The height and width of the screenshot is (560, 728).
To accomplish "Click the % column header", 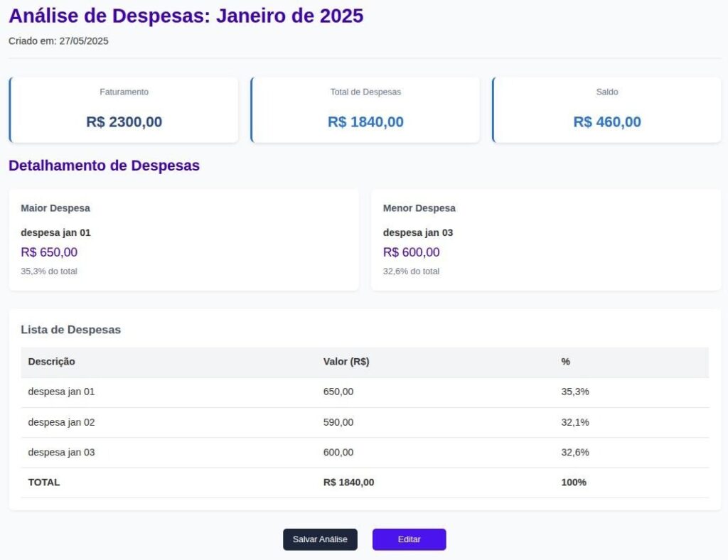I will tap(566, 362).
